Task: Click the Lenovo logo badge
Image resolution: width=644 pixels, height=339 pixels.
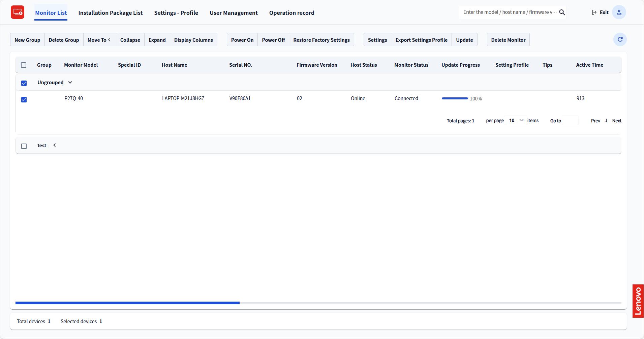Action: (x=638, y=301)
